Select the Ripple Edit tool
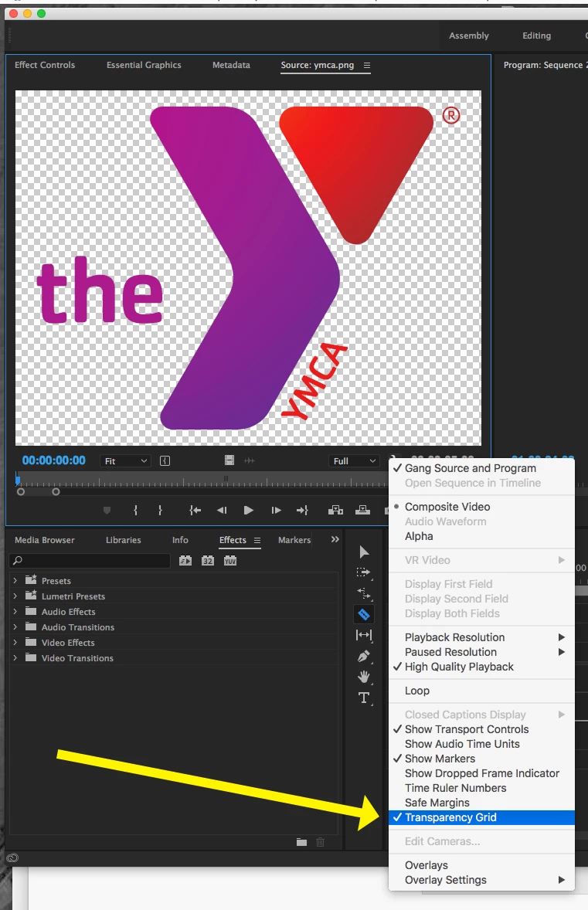The width and height of the screenshot is (588, 910). pos(364,593)
